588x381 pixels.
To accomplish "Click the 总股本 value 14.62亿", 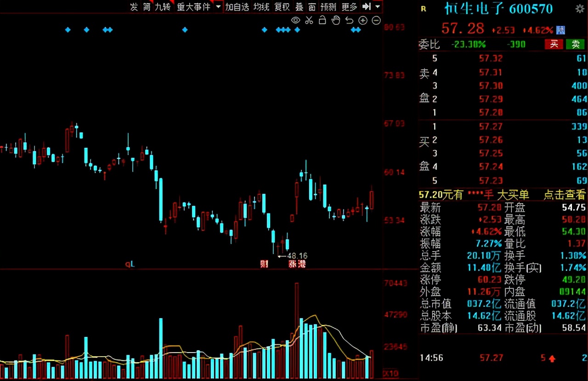I will tap(484, 316).
